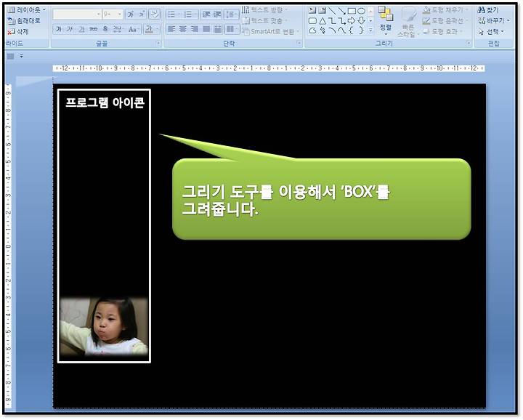Pick the Curve shape

341,31
